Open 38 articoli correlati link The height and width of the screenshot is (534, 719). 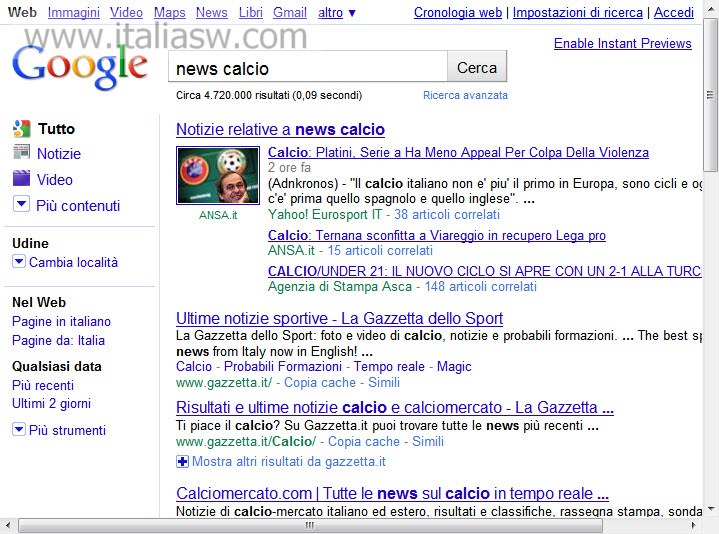447,214
